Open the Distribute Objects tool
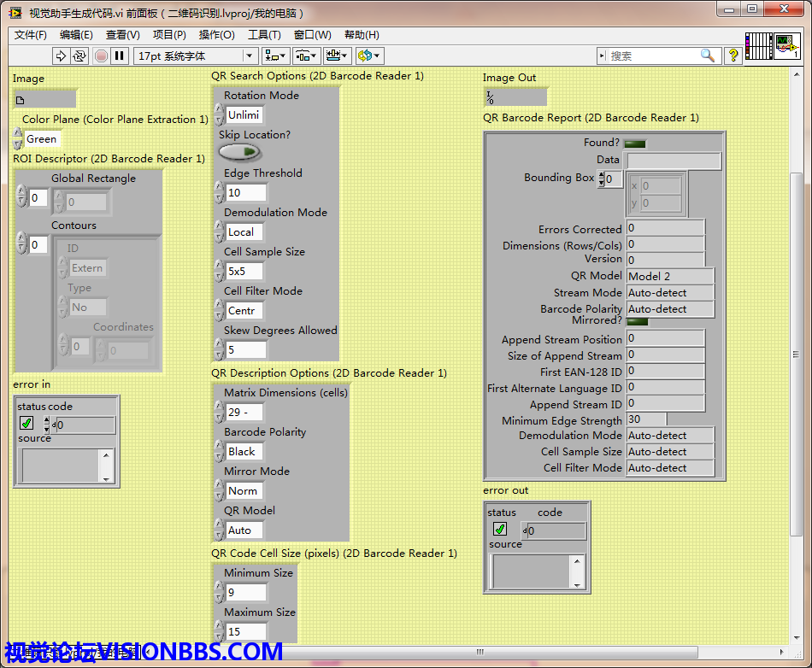 click(306, 56)
